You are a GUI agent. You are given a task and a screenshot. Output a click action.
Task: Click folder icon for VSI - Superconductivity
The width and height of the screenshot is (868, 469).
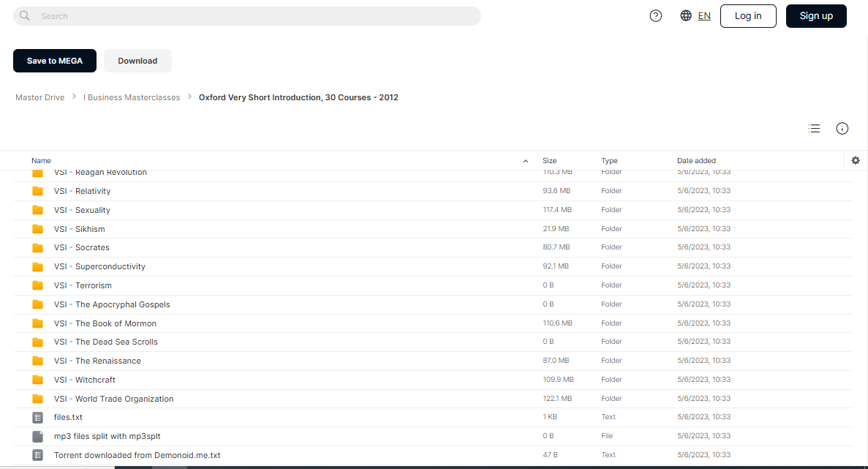tap(37, 266)
